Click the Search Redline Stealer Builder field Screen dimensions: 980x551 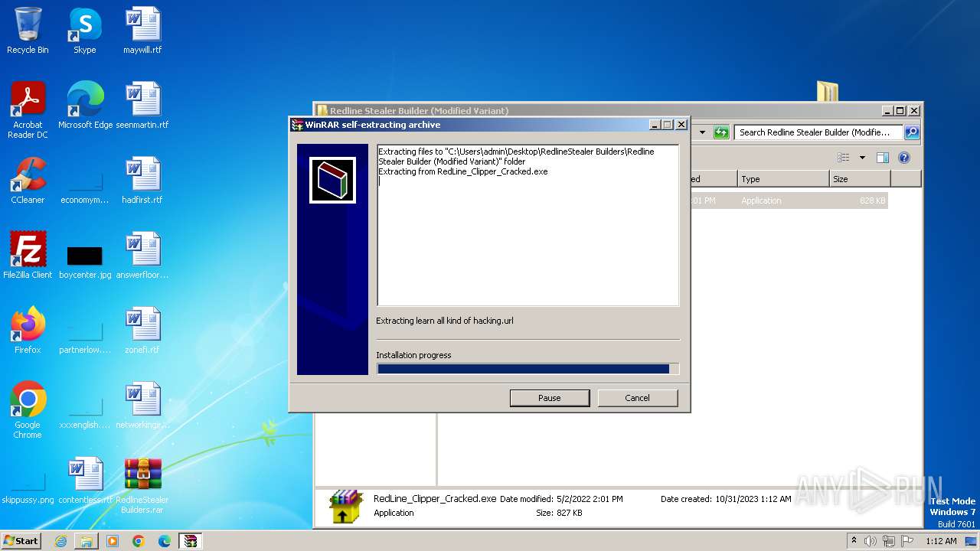[818, 132]
